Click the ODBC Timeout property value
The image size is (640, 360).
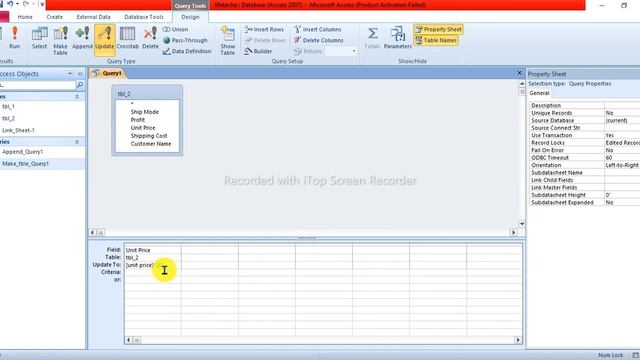pos(622,158)
